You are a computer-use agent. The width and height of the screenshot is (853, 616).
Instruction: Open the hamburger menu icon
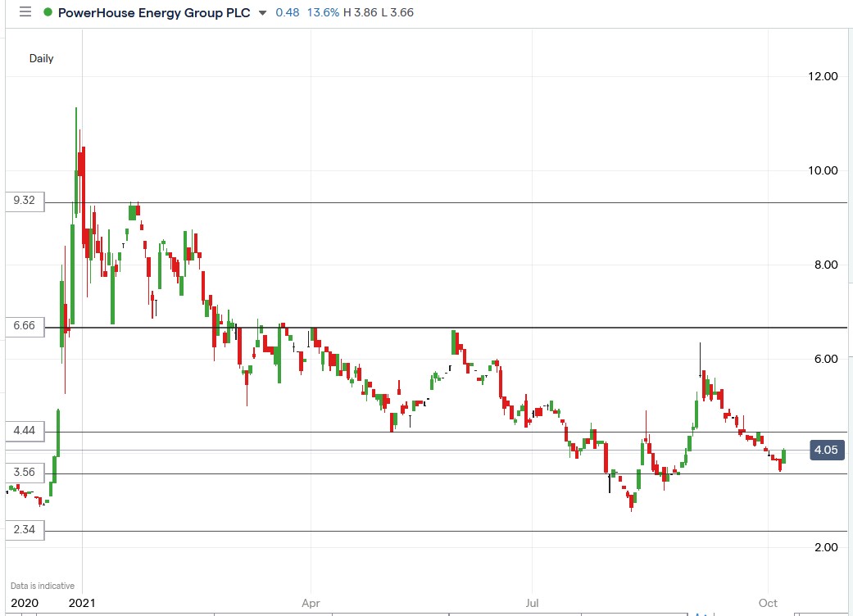24,12
